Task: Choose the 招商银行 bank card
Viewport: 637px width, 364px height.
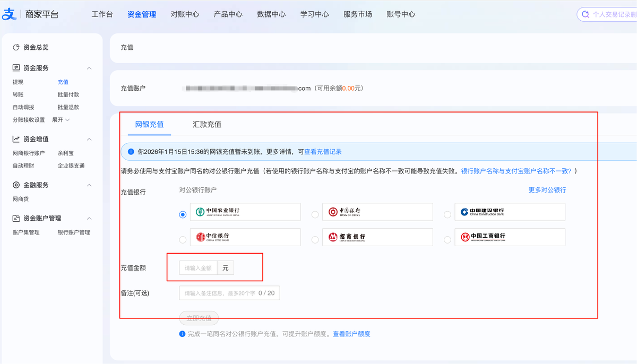Action: [377, 237]
